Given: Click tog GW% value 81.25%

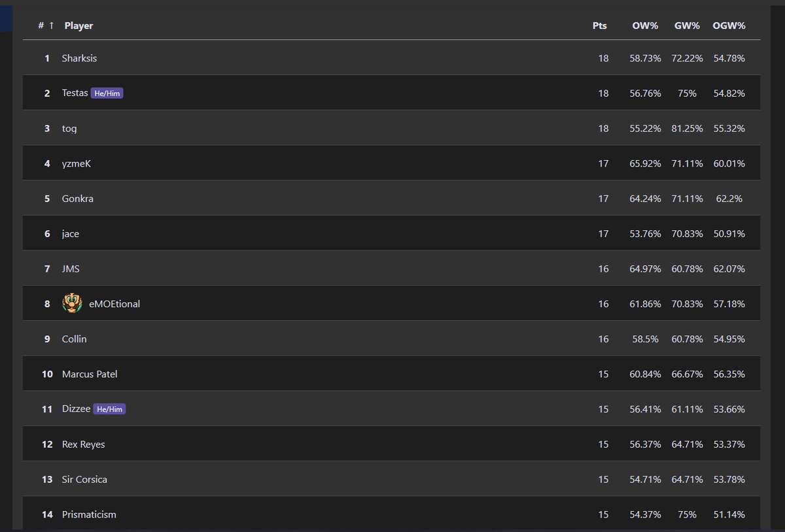Looking at the screenshot, I should click(687, 129).
